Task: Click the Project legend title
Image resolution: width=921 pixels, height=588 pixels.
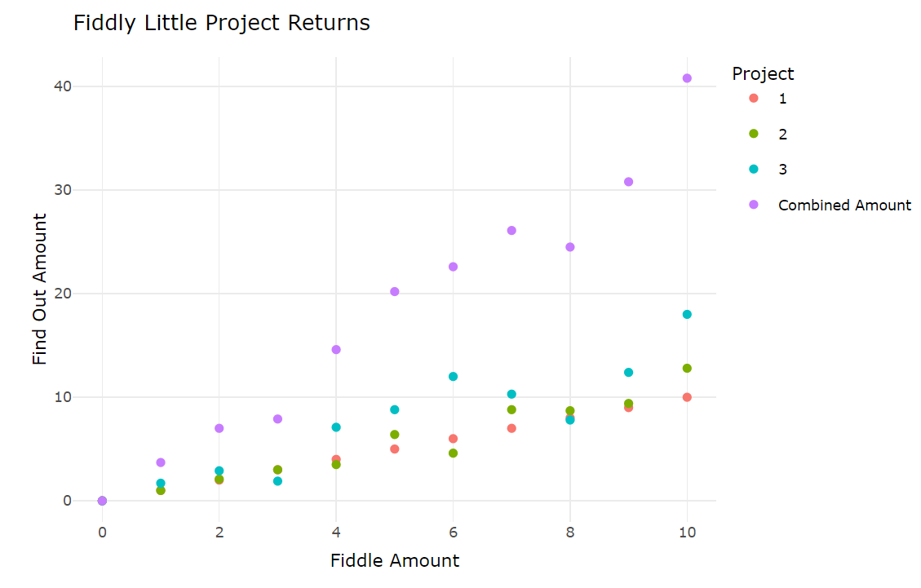Action: pyautogui.click(x=763, y=74)
